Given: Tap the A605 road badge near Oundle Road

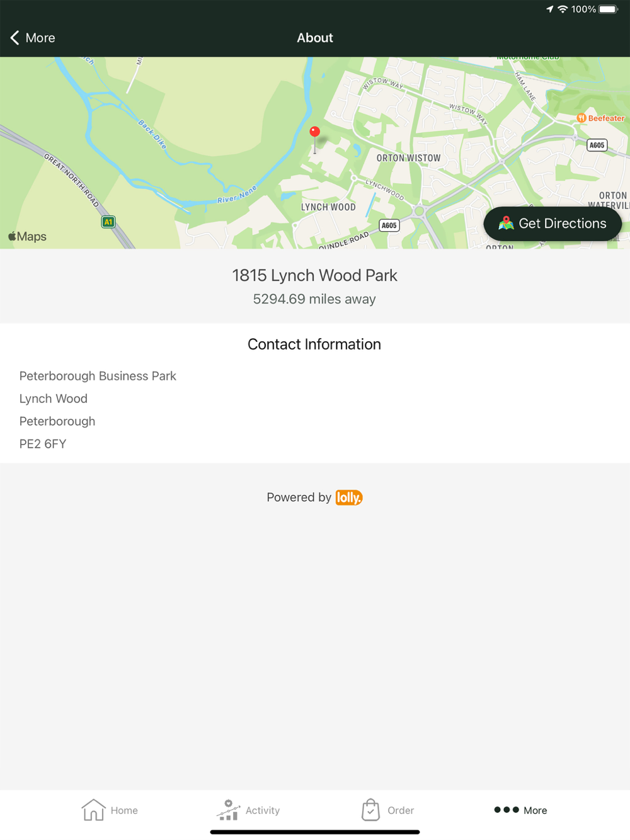Looking at the screenshot, I should (x=389, y=225).
